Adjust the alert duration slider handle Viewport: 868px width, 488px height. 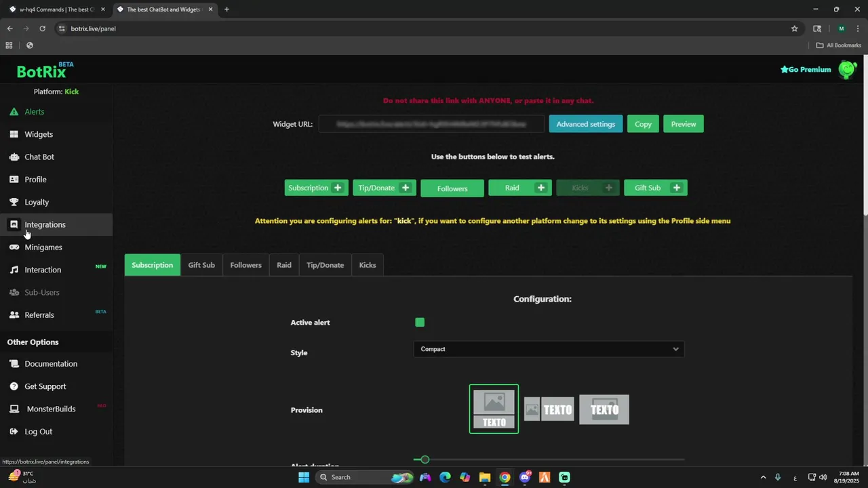coord(425,460)
